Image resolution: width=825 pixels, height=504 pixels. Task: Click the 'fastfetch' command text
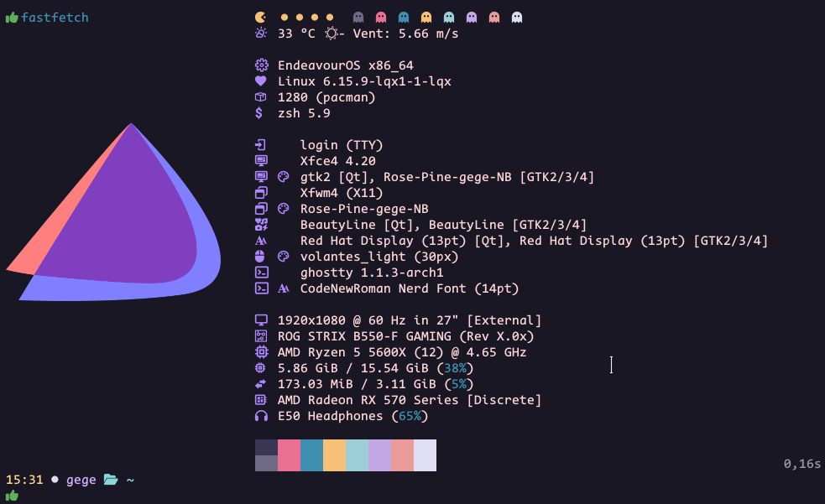click(55, 18)
